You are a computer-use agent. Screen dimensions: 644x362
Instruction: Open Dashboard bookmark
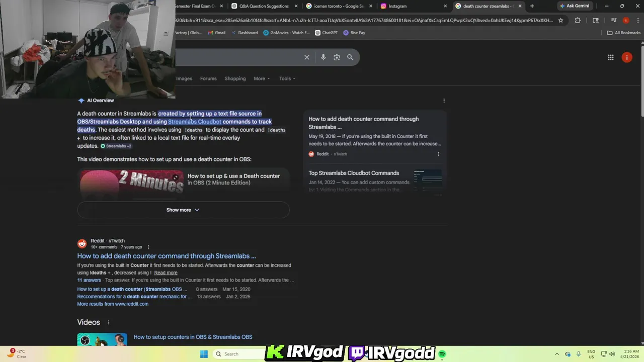pos(244,33)
